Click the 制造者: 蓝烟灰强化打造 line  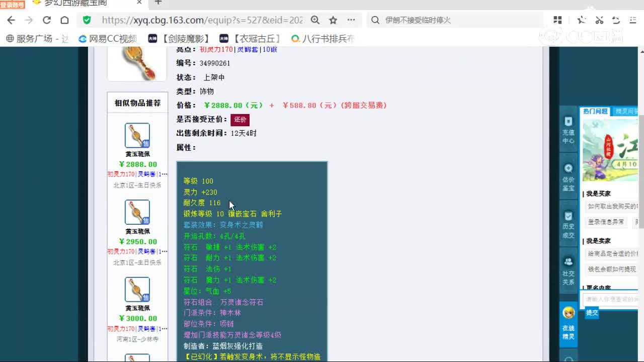point(223,346)
